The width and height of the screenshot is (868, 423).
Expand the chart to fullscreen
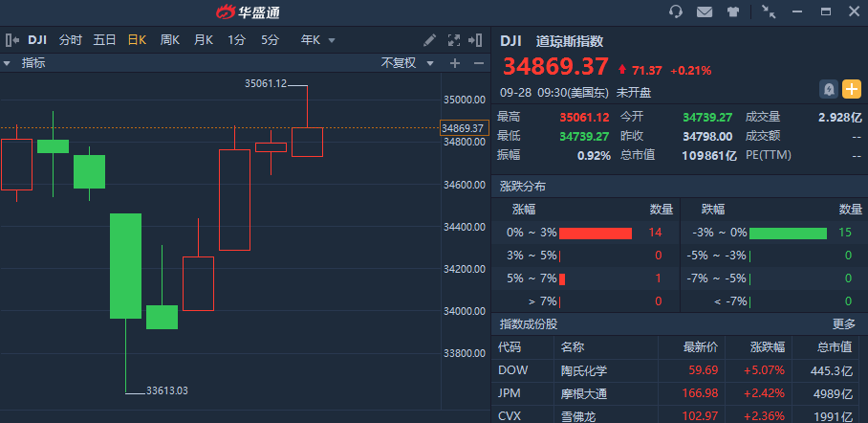[x=454, y=40]
